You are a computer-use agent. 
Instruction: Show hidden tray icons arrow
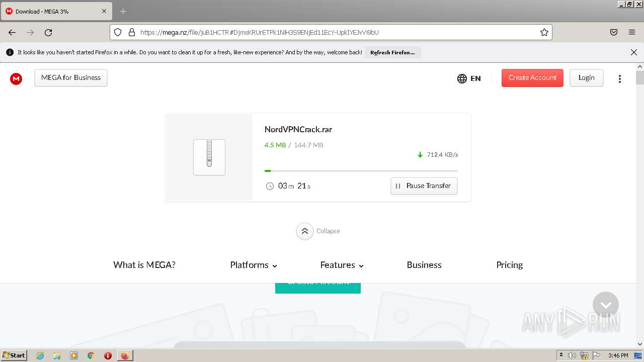tap(561, 355)
